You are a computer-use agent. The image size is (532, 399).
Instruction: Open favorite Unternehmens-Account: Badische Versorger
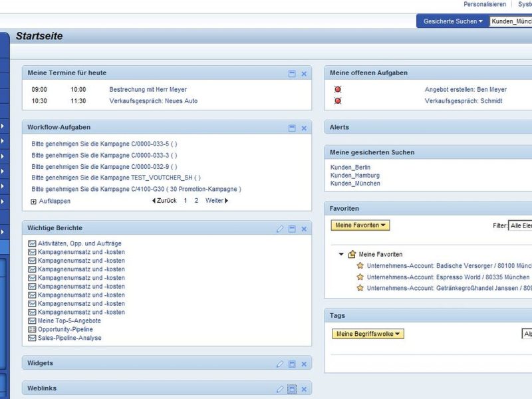pos(450,265)
